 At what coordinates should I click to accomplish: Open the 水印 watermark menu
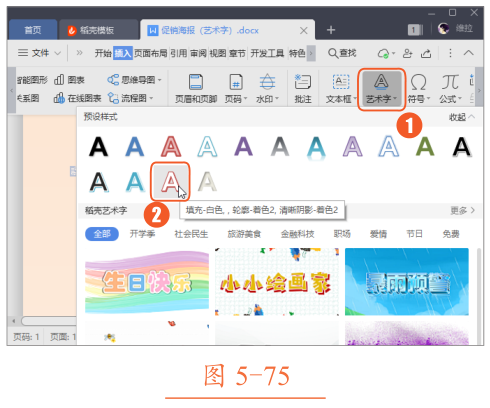(267, 89)
